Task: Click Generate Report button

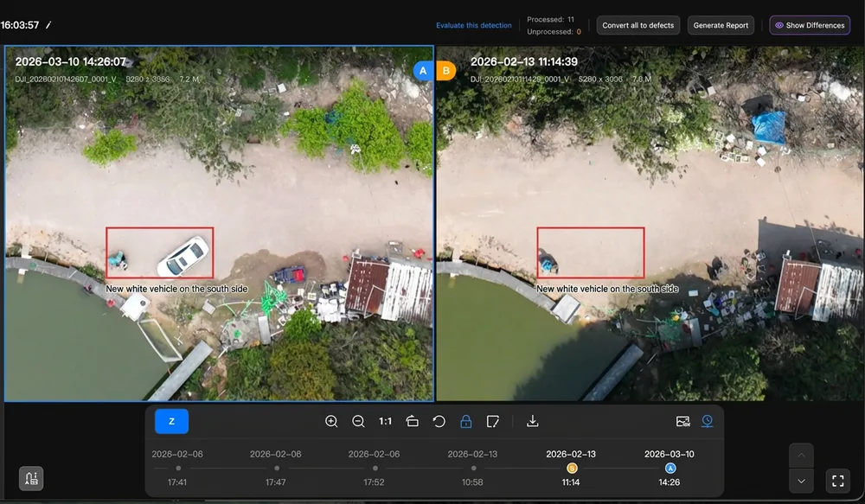Action: click(x=721, y=25)
